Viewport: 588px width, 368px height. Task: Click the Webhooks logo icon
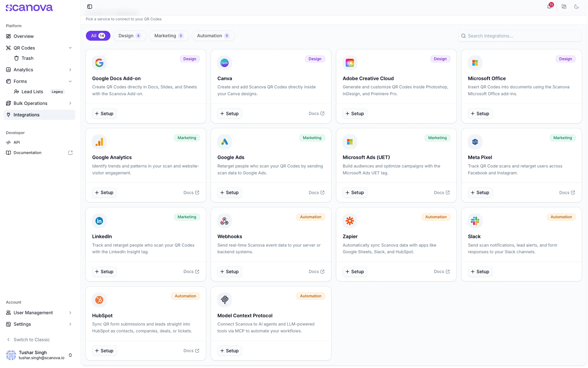[x=224, y=221]
